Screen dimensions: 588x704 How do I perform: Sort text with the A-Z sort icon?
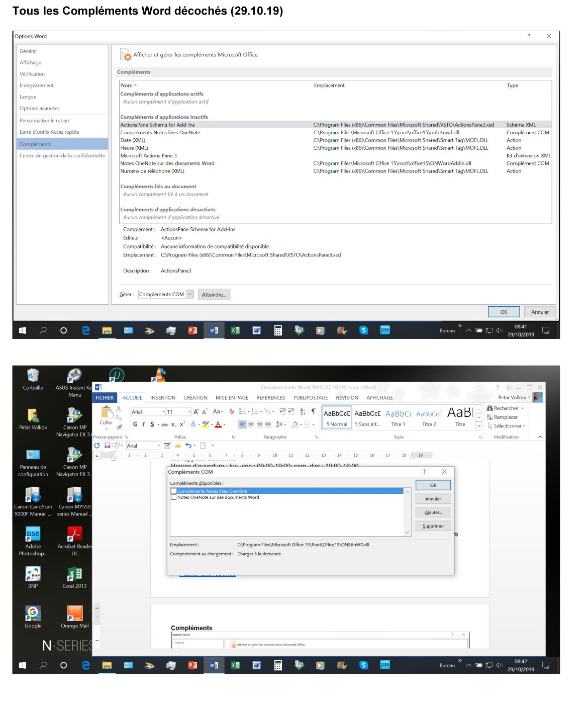click(x=303, y=411)
